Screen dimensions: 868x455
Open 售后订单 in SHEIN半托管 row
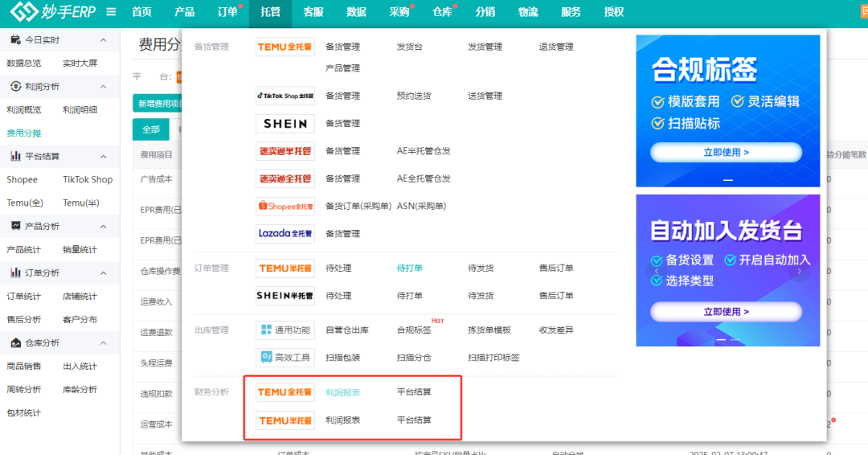[x=556, y=296]
